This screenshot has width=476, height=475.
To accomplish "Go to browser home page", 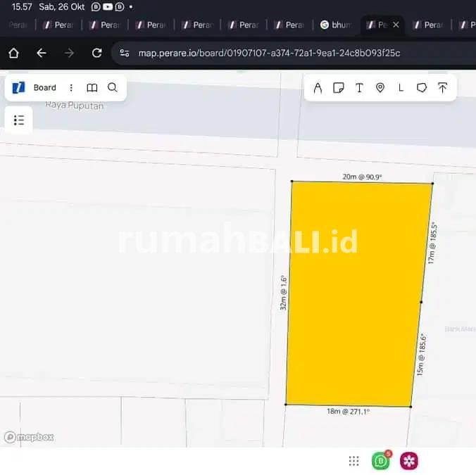I will (13, 53).
